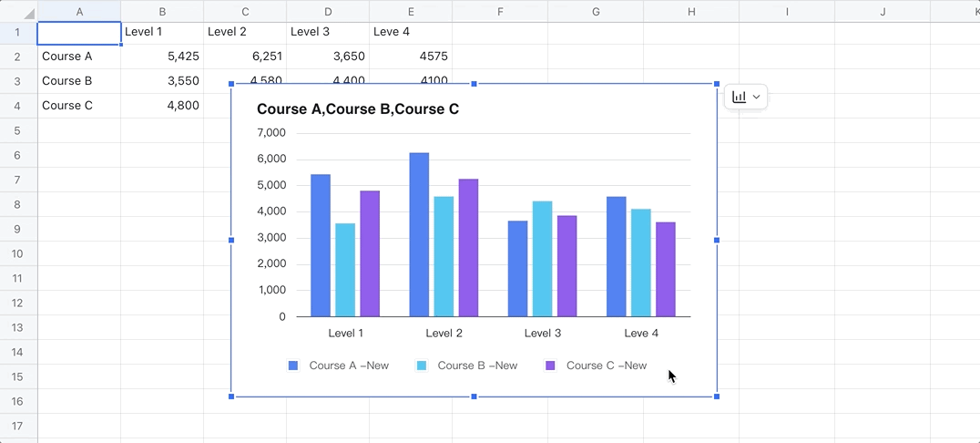
Task: Click the chart's top-right resize handle
Action: 717,84
